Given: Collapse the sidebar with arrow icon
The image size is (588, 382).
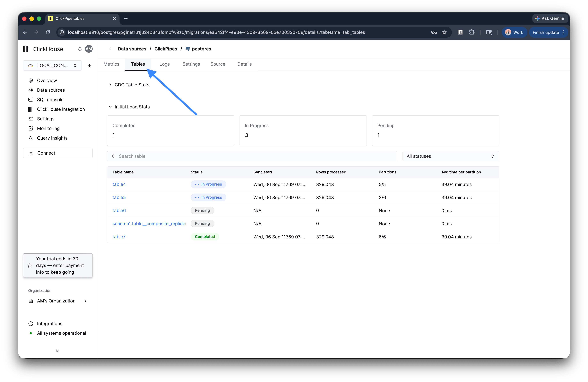Looking at the screenshot, I should (x=58, y=351).
